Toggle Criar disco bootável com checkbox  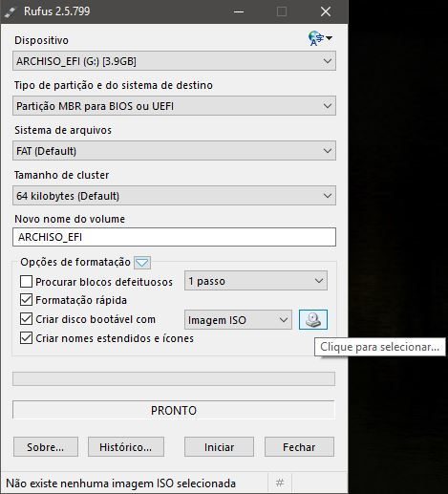26,319
